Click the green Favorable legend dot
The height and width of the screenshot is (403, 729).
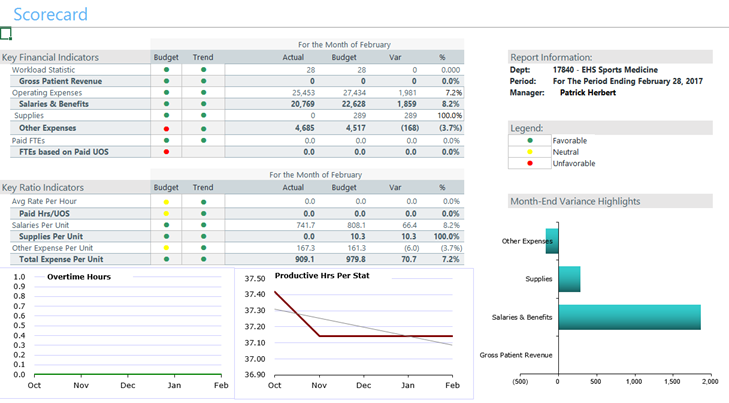click(x=530, y=141)
